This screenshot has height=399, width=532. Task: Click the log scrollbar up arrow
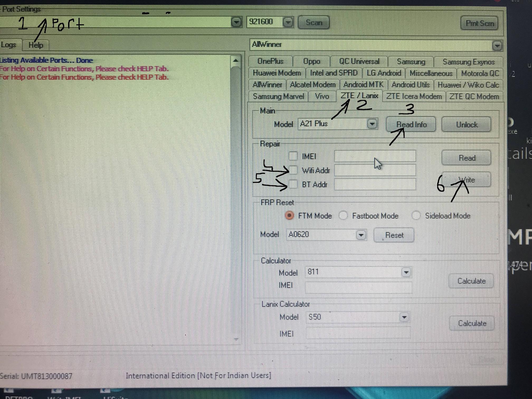236,61
